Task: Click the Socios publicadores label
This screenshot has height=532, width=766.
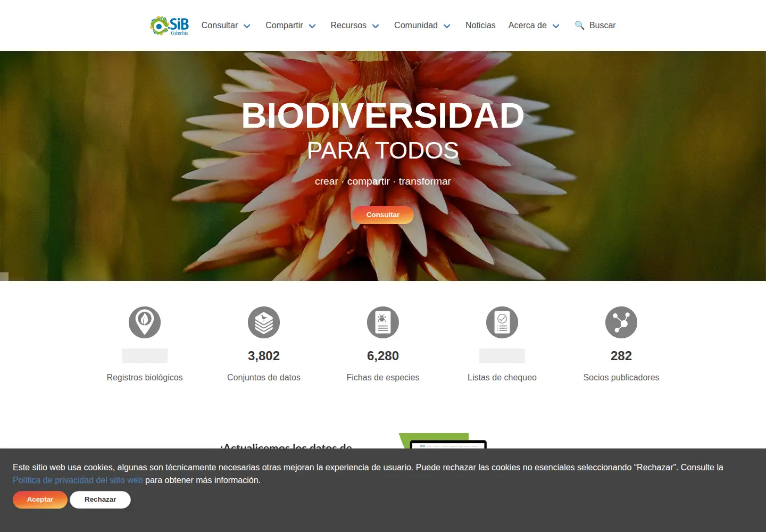Action: click(621, 377)
